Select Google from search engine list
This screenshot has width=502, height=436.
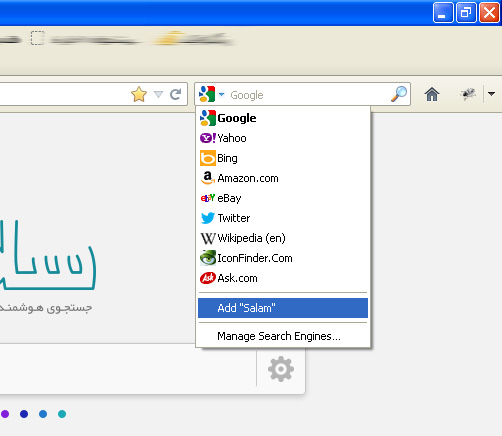(283, 118)
